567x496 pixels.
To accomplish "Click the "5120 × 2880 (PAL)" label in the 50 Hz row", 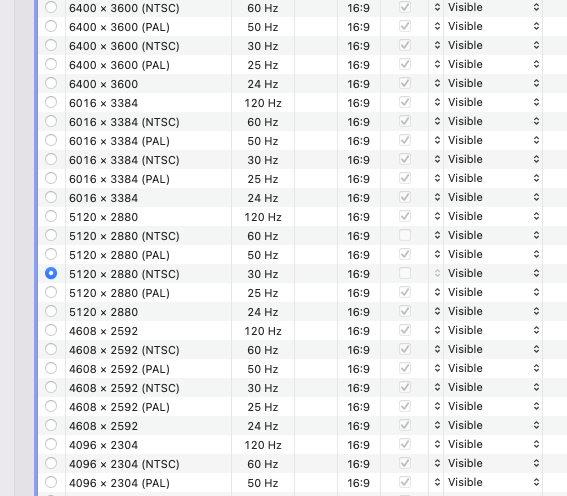I will coord(119,255).
